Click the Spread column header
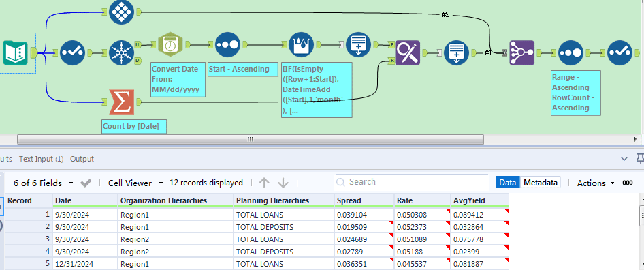 pos(364,201)
